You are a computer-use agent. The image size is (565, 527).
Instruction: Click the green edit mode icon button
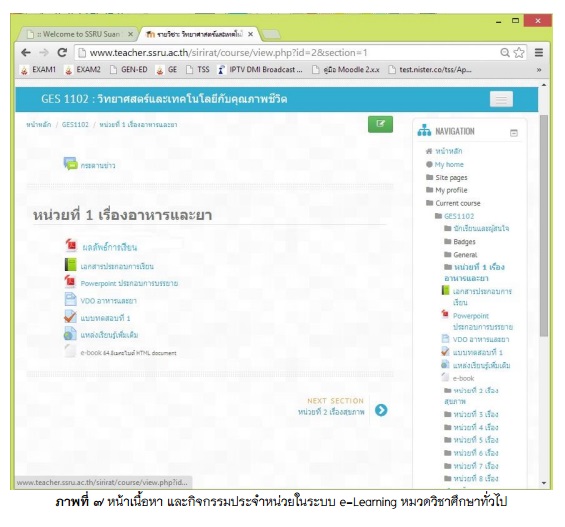coord(380,124)
